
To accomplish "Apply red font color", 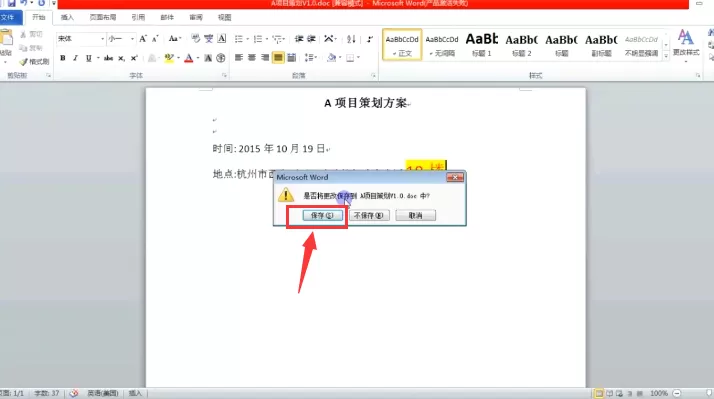I will coord(189,58).
